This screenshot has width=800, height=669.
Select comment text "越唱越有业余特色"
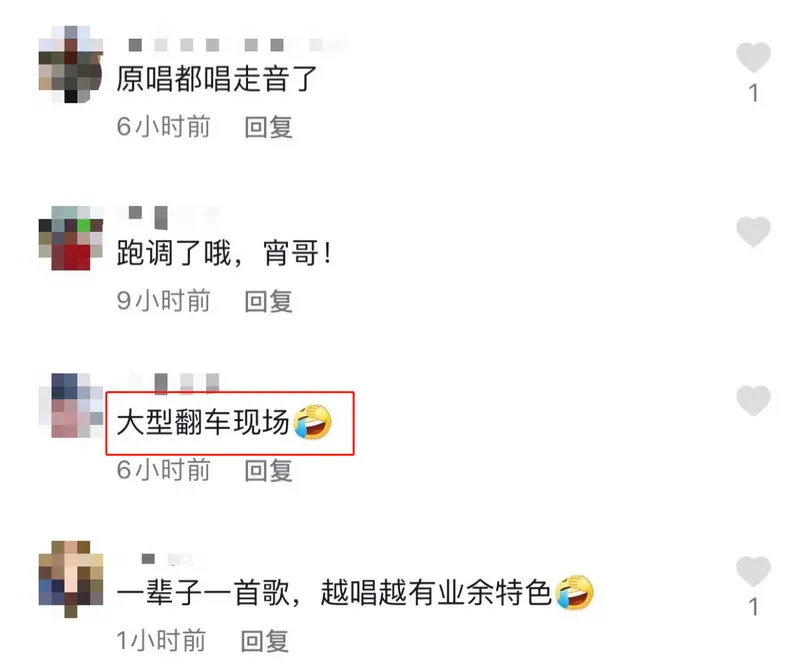point(436,593)
